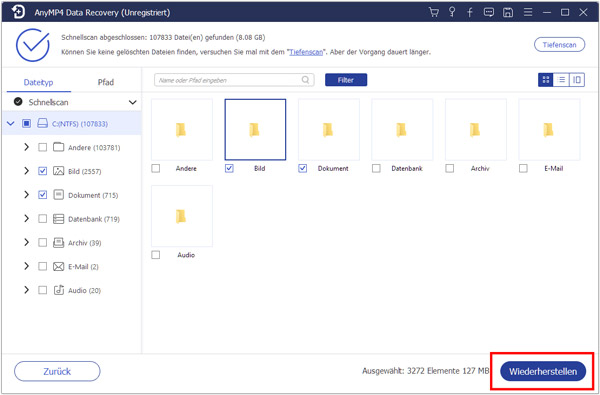Expand the Archiv tree node
Viewport: 600px width, 395px height.
tap(26, 242)
